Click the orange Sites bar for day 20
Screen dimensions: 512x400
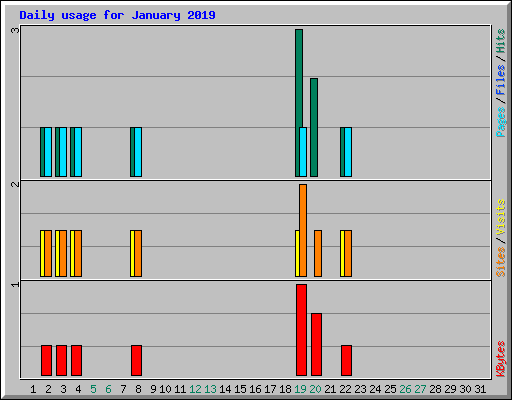pyautogui.click(x=318, y=253)
